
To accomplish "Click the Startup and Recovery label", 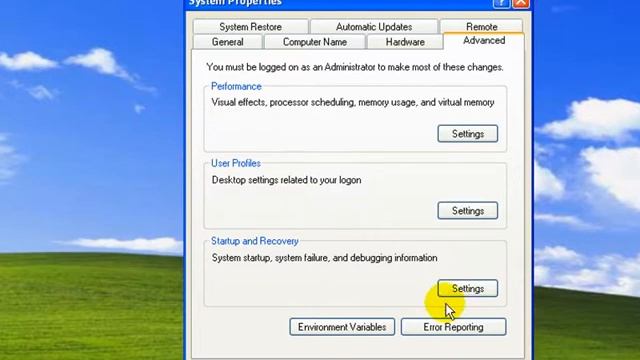I will tap(255, 241).
